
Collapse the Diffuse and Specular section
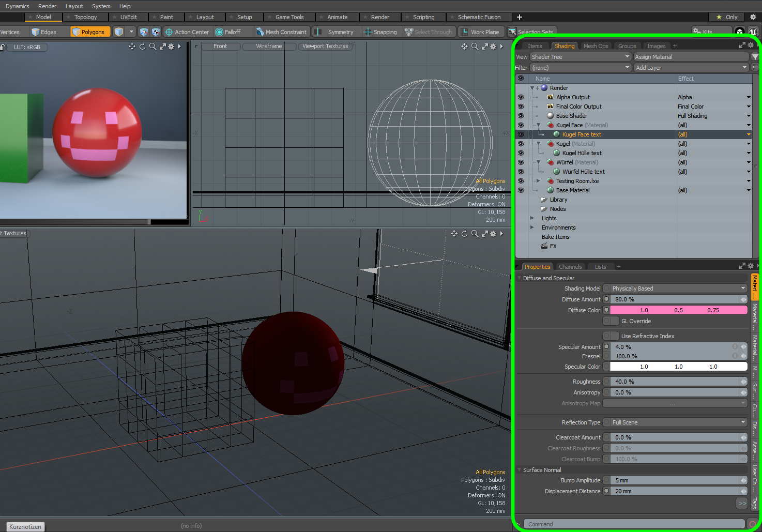coord(519,278)
